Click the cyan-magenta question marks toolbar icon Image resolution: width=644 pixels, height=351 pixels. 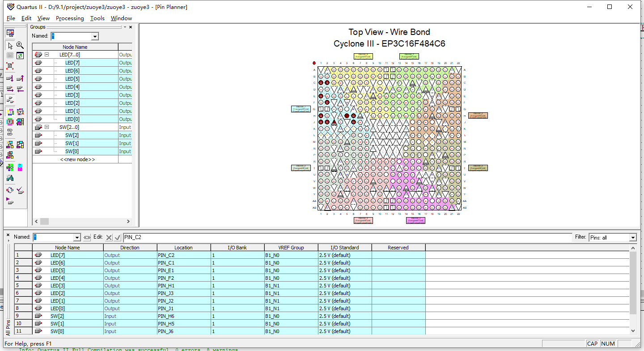click(x=20, y=167)
